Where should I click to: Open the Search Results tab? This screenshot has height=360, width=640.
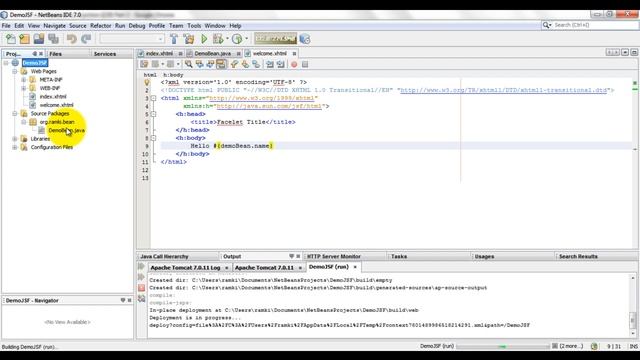578,256
